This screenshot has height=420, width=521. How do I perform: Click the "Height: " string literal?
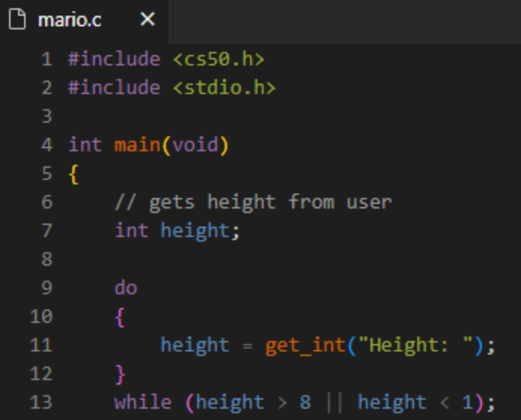point(416,345)
